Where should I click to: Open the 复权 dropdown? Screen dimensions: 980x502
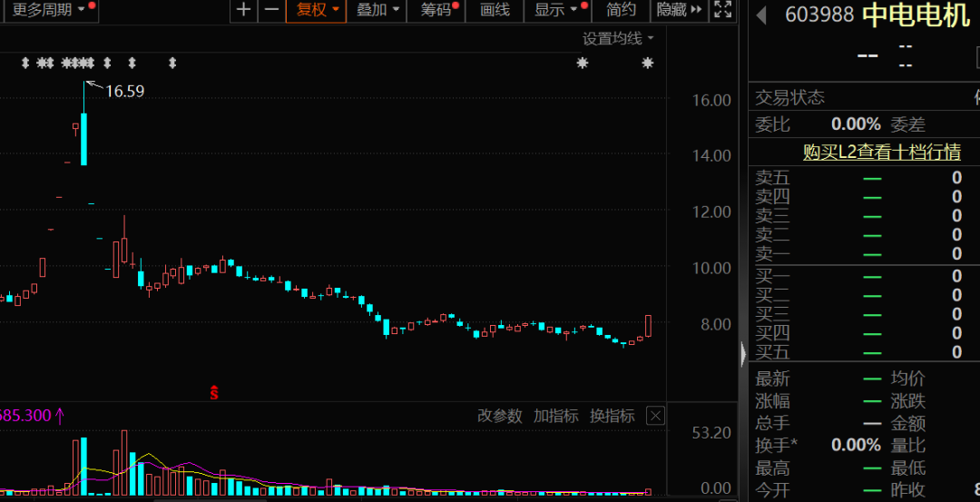[317, 10]
